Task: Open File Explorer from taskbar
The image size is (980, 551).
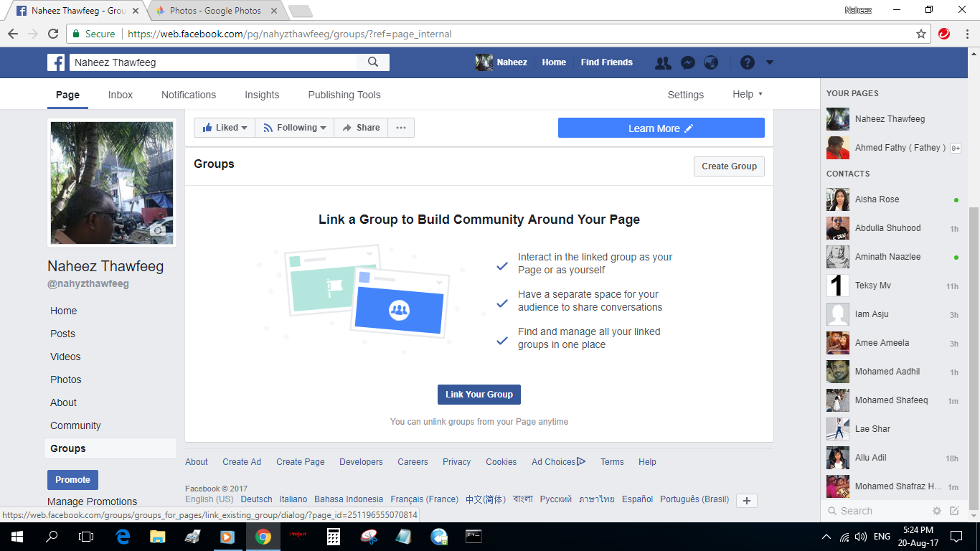Action: point(157,536)
